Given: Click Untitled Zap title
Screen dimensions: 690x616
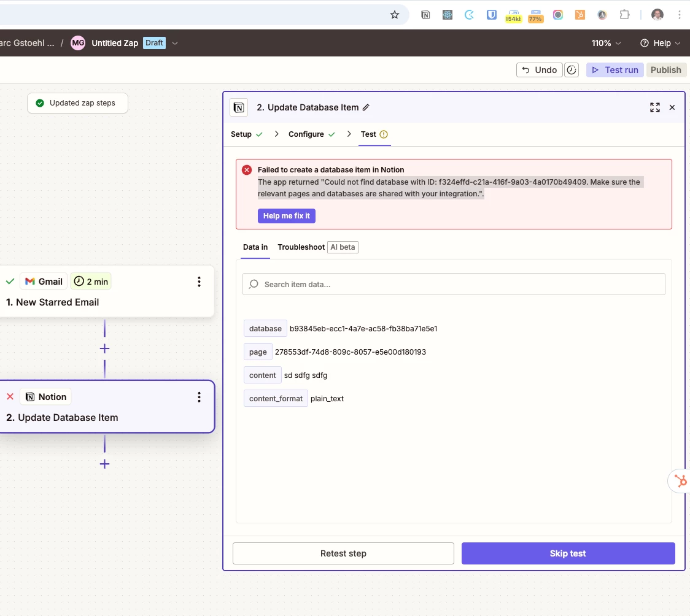Looking at the screenshot, I should coord(115,43).
